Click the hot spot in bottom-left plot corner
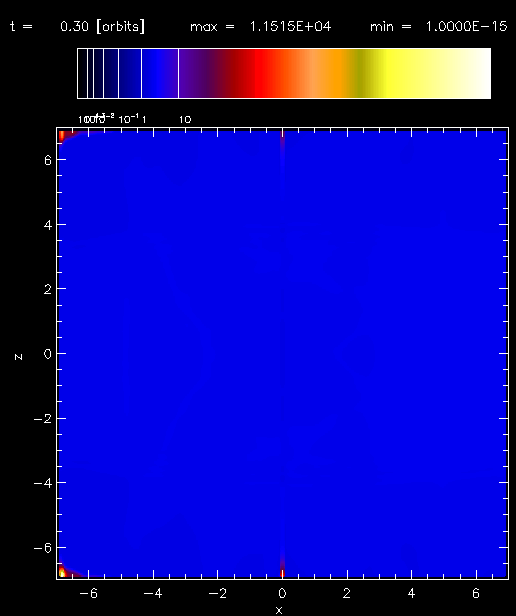 coord(62,572)
